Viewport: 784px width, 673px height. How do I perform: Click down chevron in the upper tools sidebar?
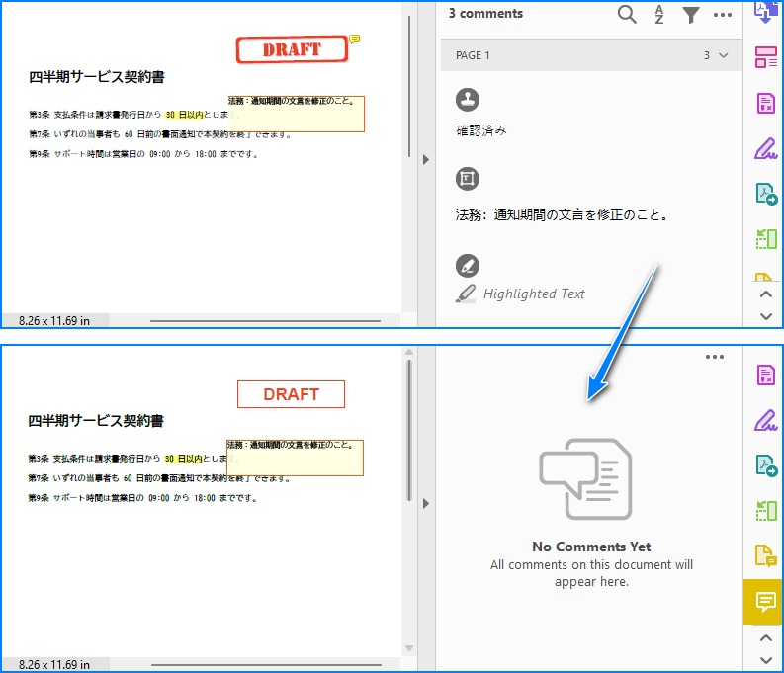[x=765, y=316]
